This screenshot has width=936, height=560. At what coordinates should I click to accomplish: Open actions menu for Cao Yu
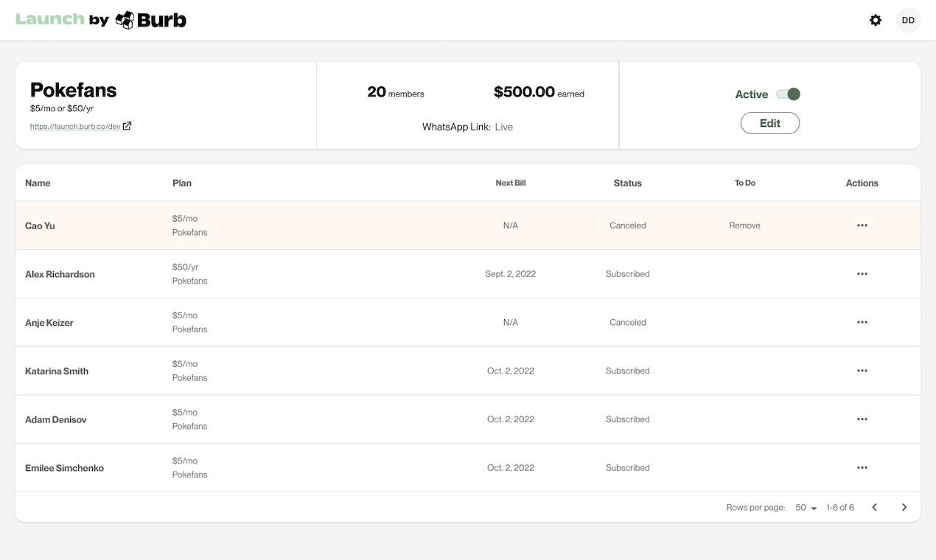pos(862,225)
